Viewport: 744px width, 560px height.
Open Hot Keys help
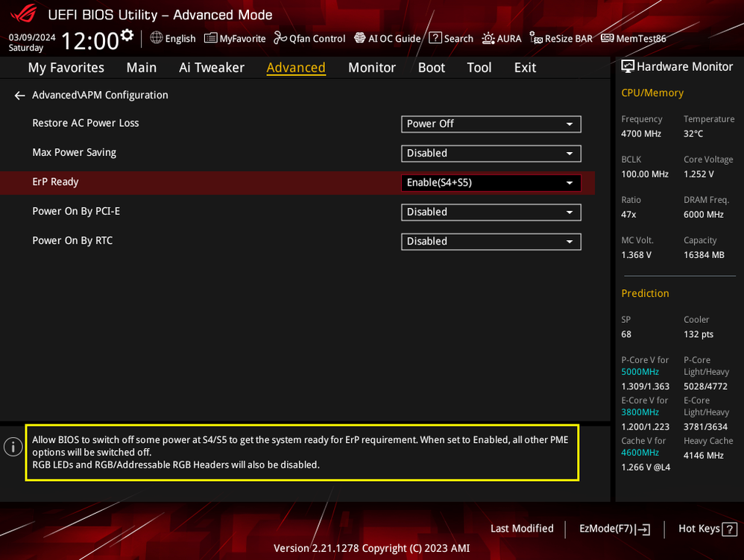707,529
